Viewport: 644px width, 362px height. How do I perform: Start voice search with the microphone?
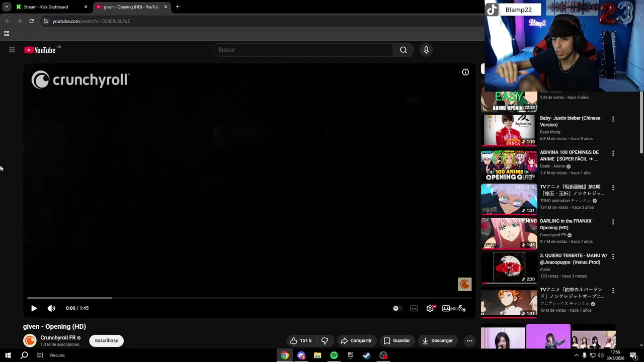(426, 50)
